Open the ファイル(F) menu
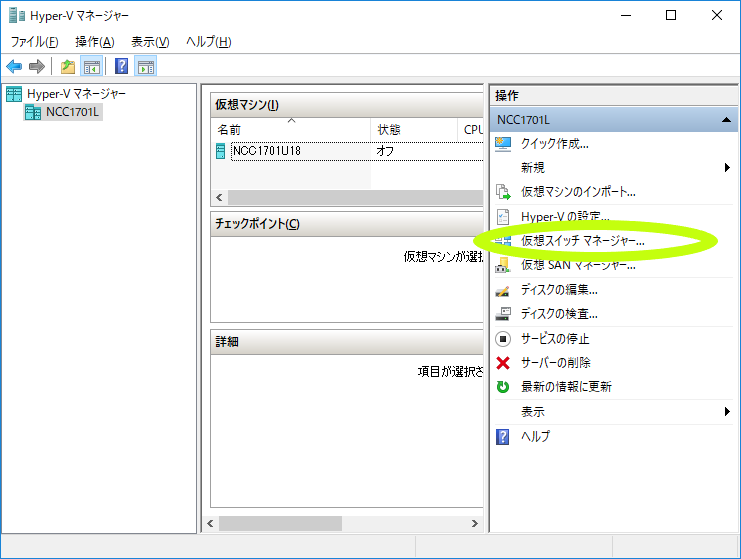 (x=34, y=42)
